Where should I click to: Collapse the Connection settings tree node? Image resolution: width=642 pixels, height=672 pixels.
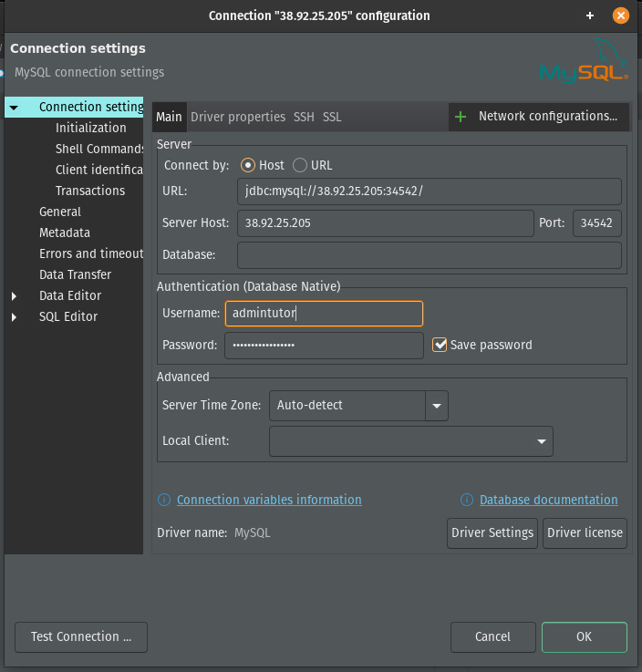click(14, 108)
